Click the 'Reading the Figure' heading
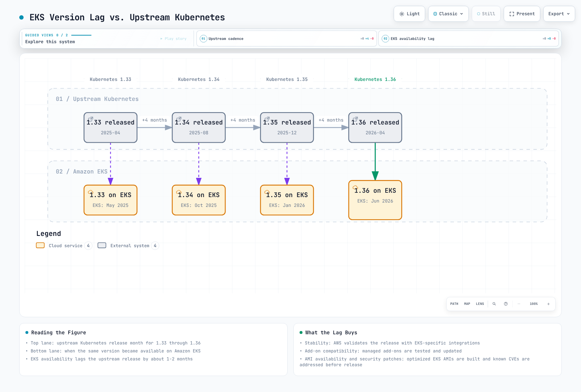This screenshot has height=392, width=581. click(58, 332)
